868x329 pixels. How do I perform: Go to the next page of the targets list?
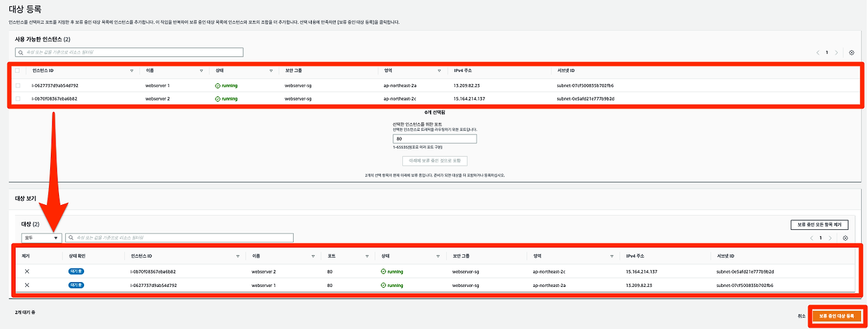pyautogui.click(x=830, y=238)
